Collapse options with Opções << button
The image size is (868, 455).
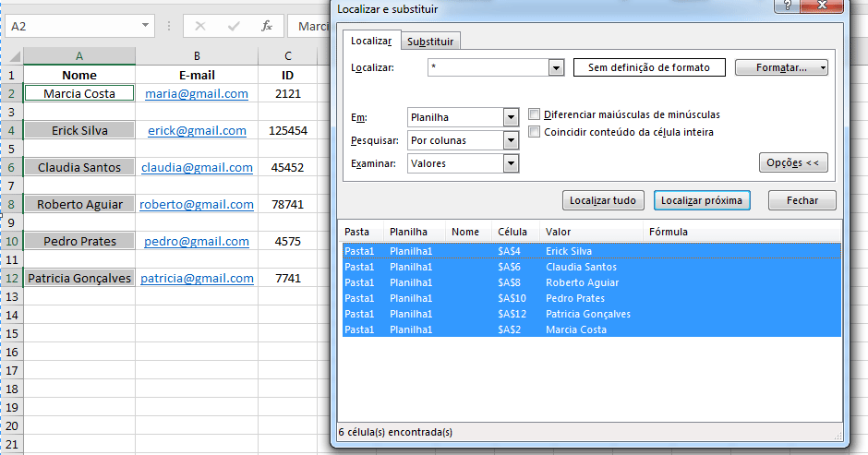click(792, 162)
